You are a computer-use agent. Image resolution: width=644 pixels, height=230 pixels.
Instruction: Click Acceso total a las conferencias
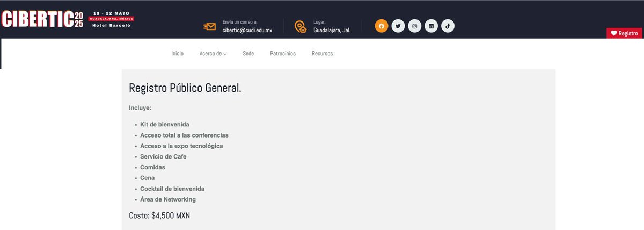[x=184, y=135]
